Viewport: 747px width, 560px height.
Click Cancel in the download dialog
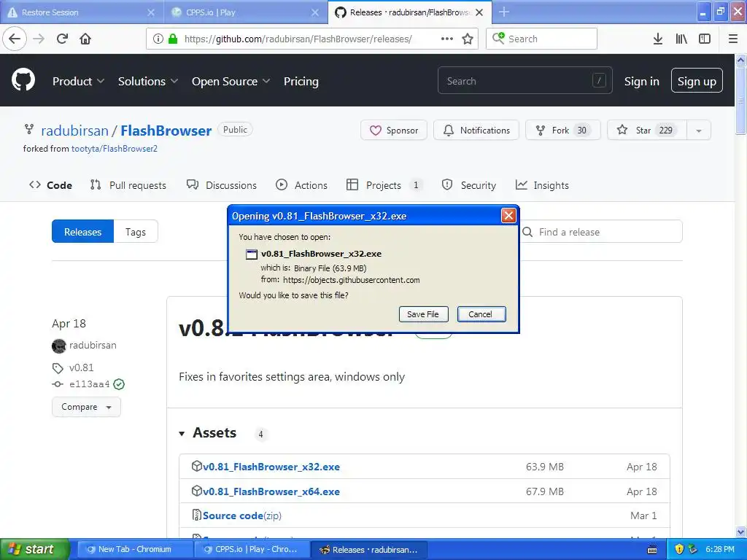click(x=481, y=314)
